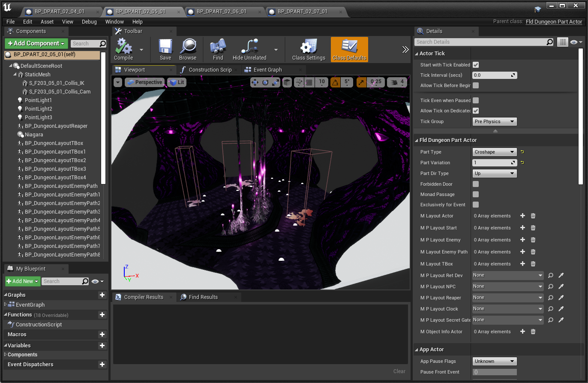
Task: Open Class Settings
Action: [x=309, y=49]
